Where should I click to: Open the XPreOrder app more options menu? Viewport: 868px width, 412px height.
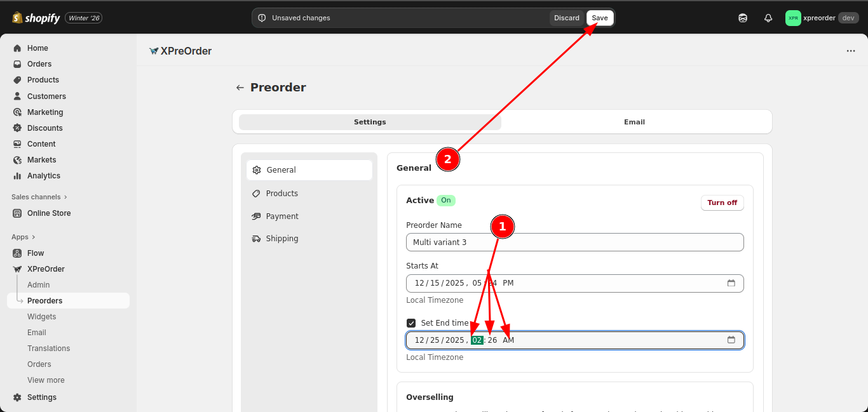[x=851, y=51]
